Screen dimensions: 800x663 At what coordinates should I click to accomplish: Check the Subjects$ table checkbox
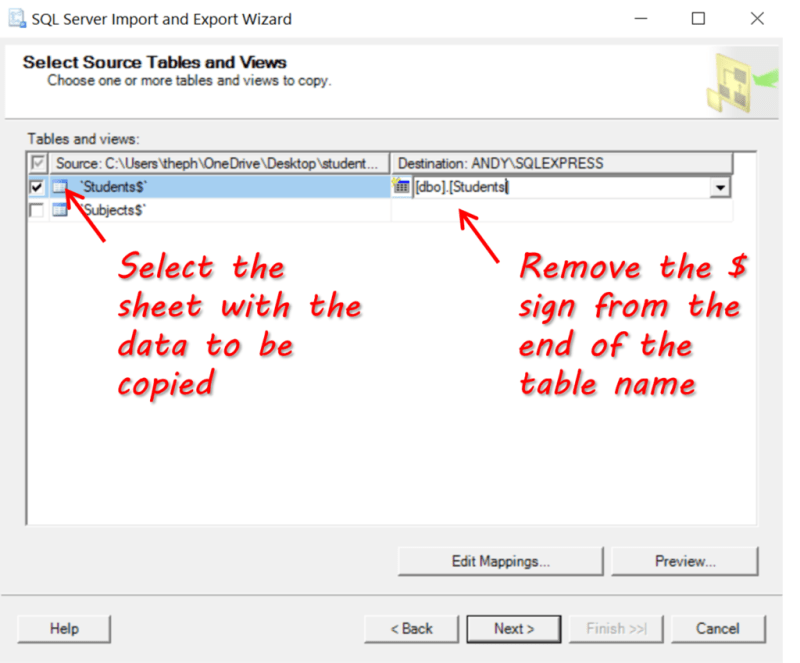(36, 210)
